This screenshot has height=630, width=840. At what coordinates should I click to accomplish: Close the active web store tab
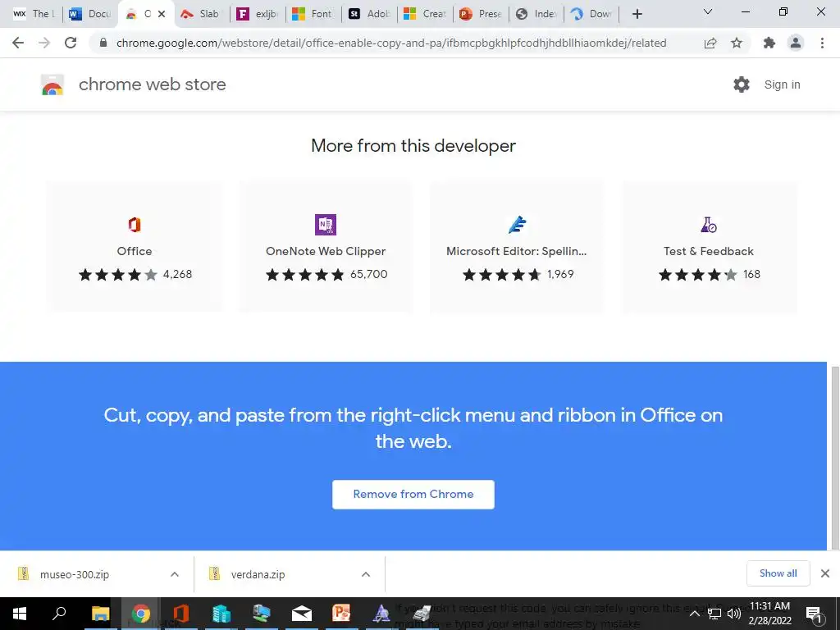[x=162, y=14]
